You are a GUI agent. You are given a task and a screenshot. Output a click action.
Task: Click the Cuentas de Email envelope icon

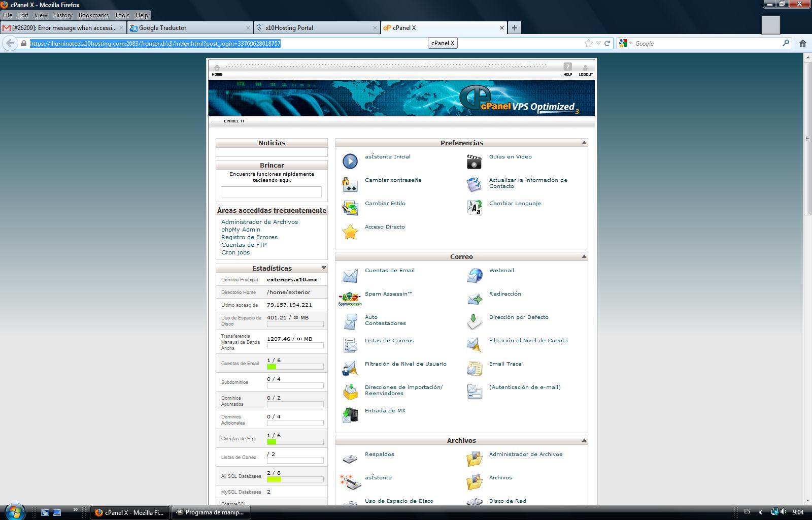click(350, 275)
